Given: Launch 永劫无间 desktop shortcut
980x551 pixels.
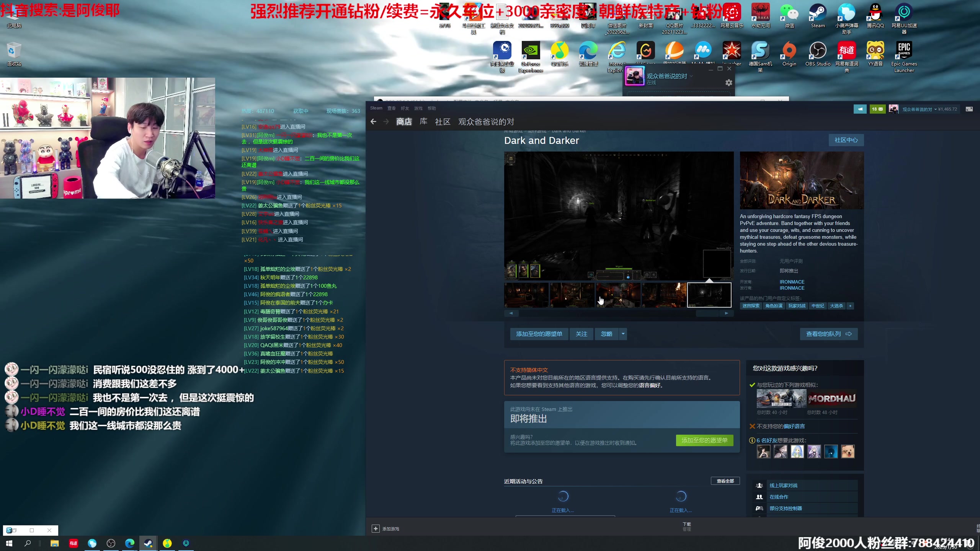Looking at the screenshot, I should (760, 16).
